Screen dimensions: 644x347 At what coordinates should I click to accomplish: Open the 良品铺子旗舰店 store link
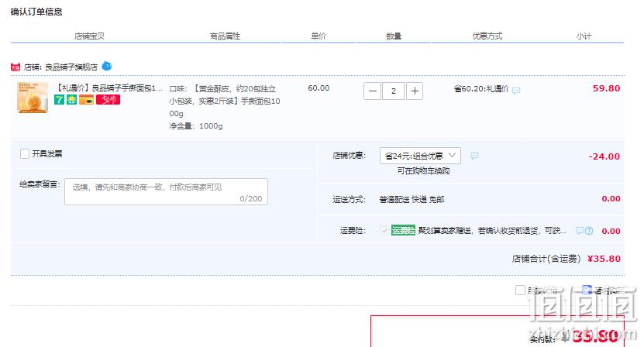(x=71, y=67)
